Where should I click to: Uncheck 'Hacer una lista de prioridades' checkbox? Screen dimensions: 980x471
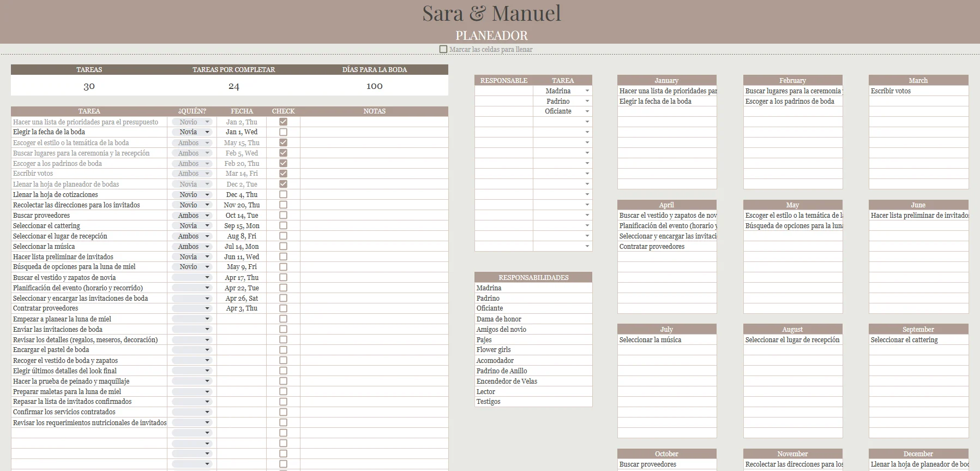(x=283, y=122)
